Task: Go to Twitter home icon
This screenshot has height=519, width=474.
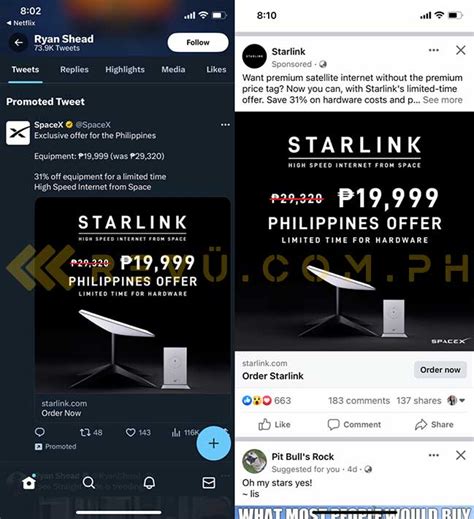Action: (x=29, y=482)
